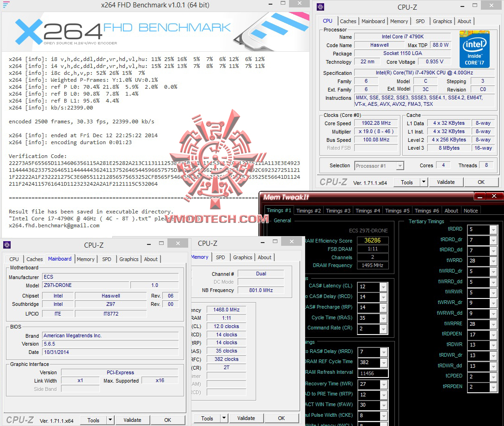The width and height of the screenshot is (504, 426).
Task: Click Validate in top-right CPU-Z window
Action: tap(446, 182)
